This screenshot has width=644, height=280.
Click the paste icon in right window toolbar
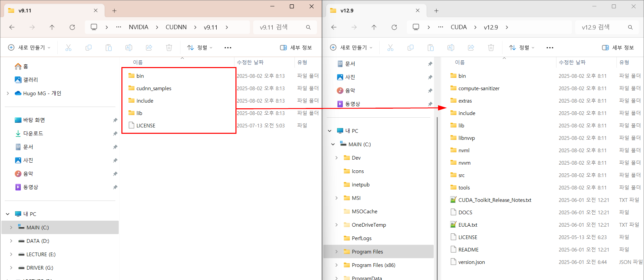tap(431, 48)
